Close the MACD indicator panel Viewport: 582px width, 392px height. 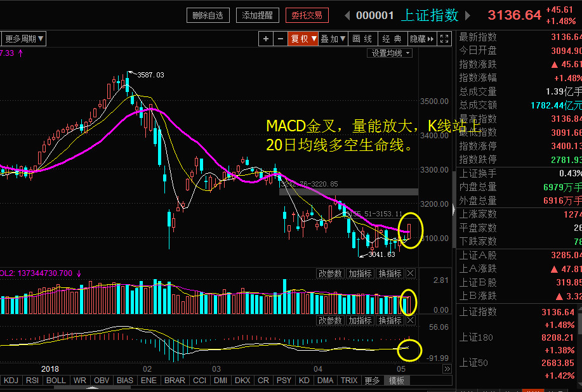pos(411,320)
